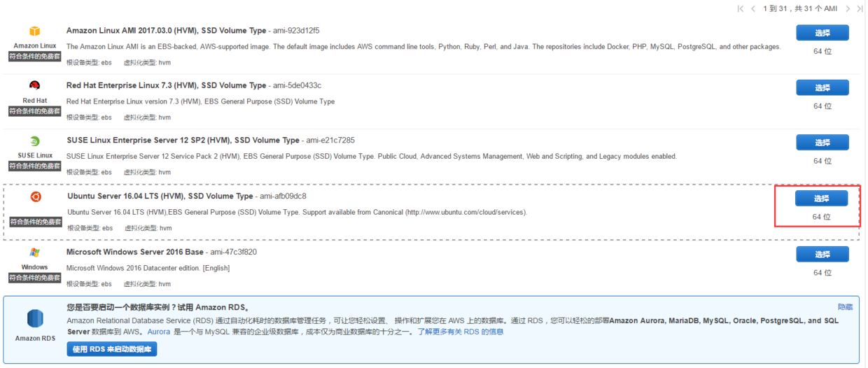Click the 'Red Hat' label under icon

[x=35, y=101]
